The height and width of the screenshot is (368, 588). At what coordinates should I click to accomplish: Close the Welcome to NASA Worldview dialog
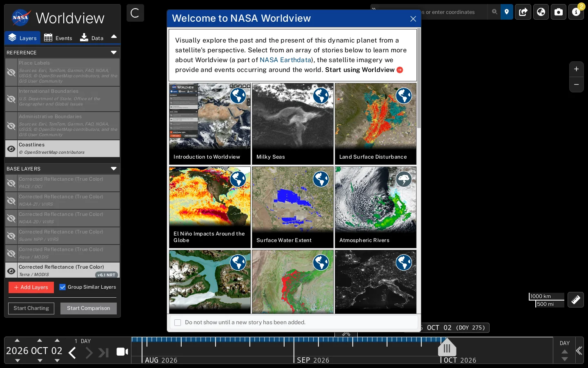[413, 19]
